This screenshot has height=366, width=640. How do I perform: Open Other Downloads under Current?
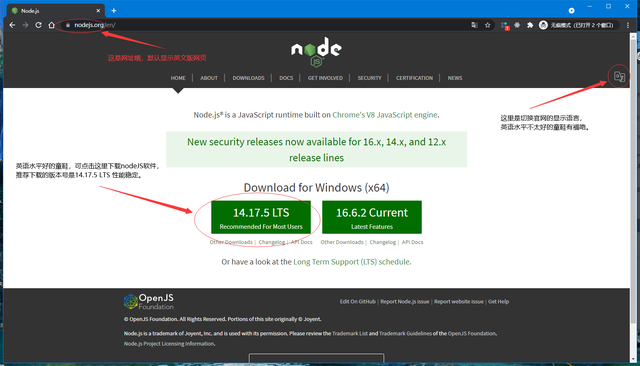(342, 242)
